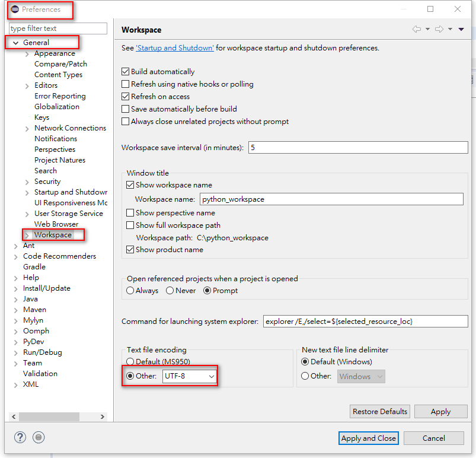The width and height of the screenshot is (476, 458).
Task: Click the Restore Defaults button
Action: (380, 412)
